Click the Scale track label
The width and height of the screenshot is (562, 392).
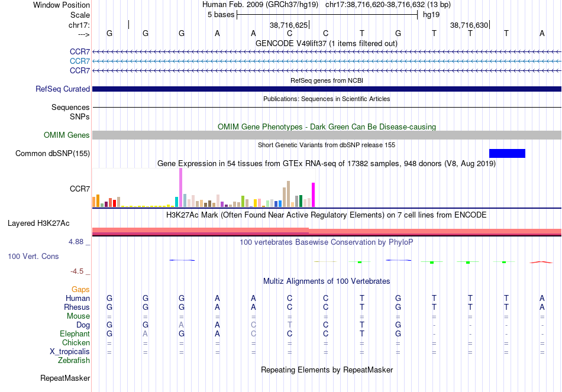pos(80,15)
